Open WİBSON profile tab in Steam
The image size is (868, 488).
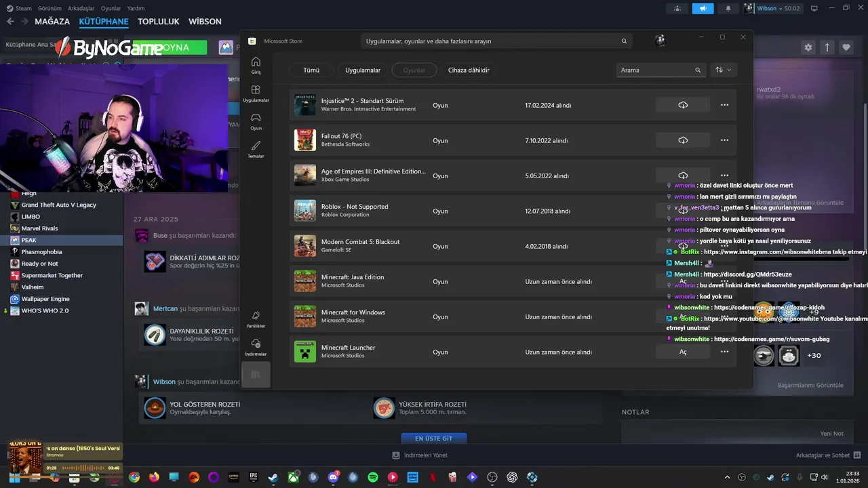coord(205,22)
